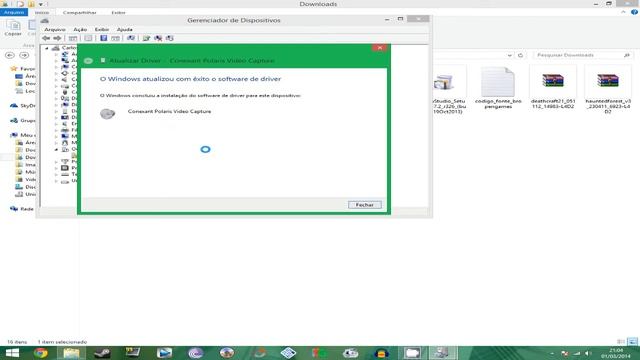This screenshot has height=360, width=640.
Task: Open Ajuda menu in Gerenciador de Dispositivos
Action: coord(124,29)
